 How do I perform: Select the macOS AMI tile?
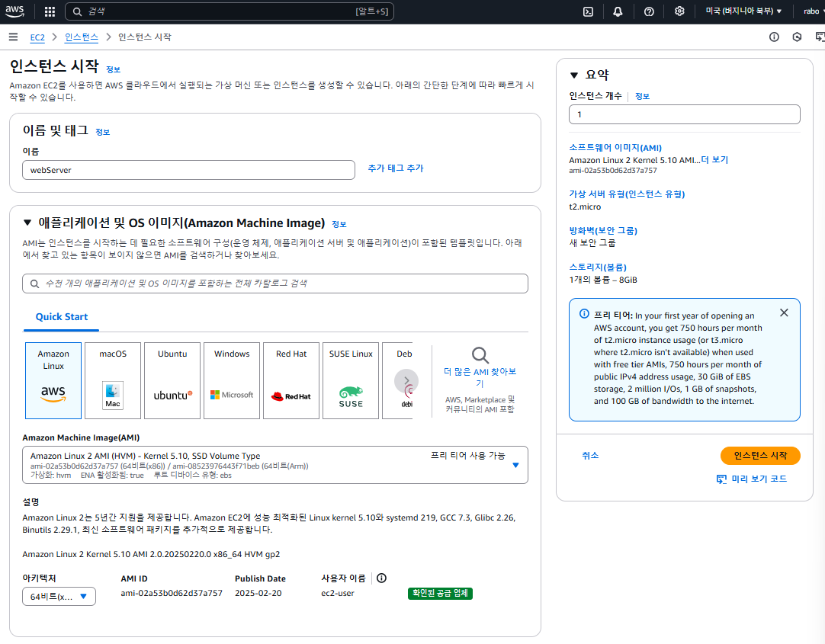pos(113,380)
